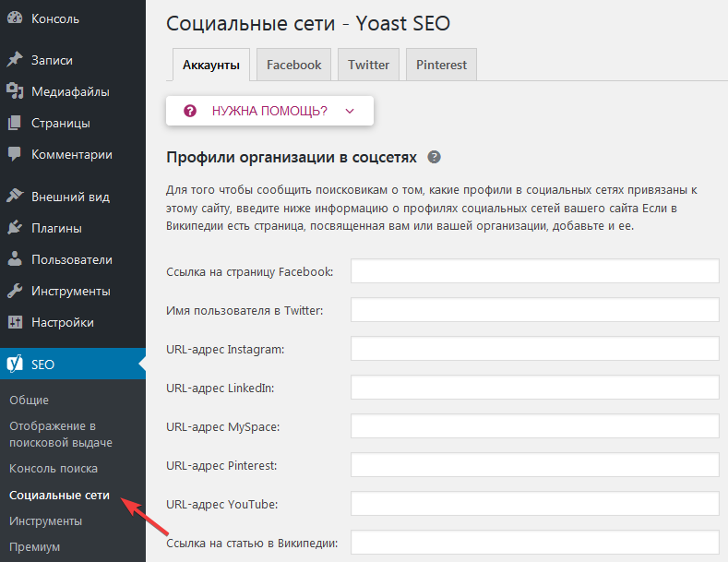Click the Комментарии speech bubble icon
The height and width of the screenshot is (562, 728).
(x=15, y=154)
